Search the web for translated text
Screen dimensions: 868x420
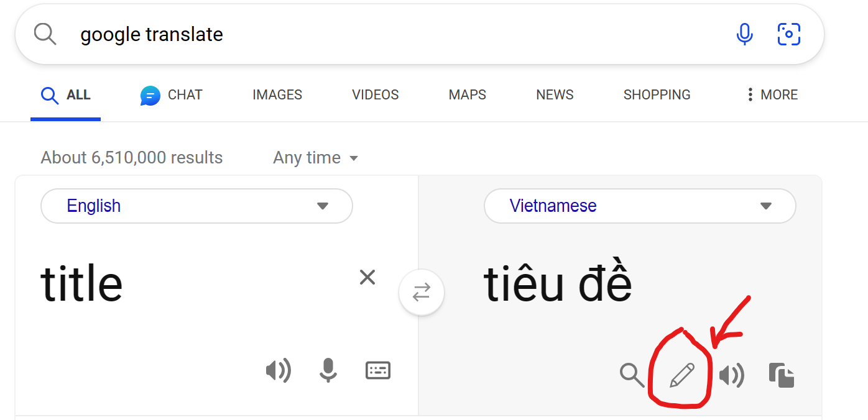632,375
